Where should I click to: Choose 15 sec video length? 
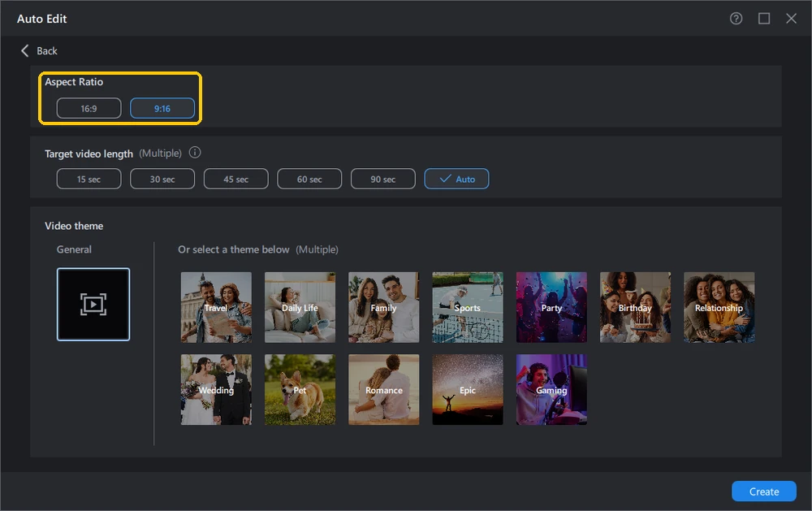coord(89,179)
